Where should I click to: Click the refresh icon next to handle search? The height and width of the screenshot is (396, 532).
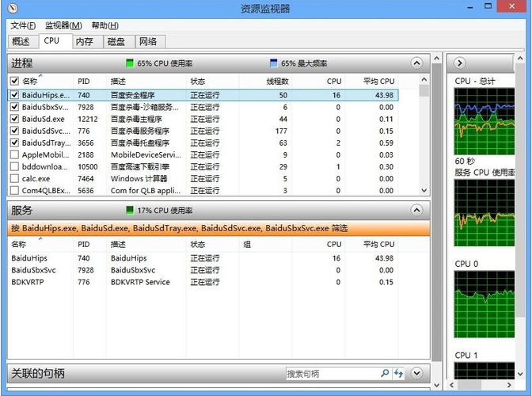coord(398,373)
